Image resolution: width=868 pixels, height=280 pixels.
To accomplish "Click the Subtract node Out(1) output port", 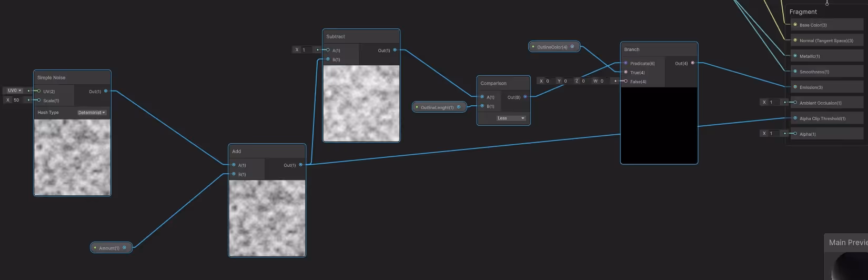I will (x=395, y=50).
